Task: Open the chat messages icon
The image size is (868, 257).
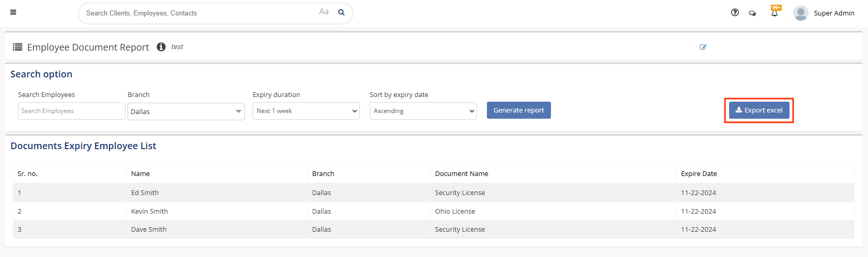Action: pos(752,13)
